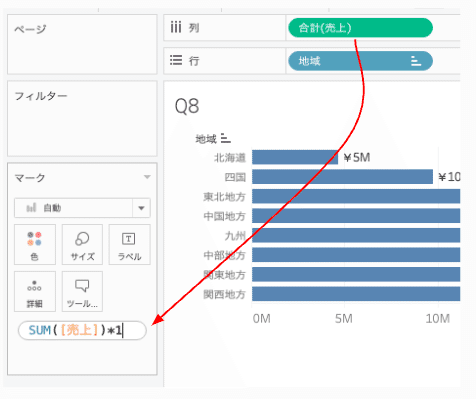Open the 色 (Color) mark card
Image resolution: width=476 pixels, height=399 pixels.
(35, 244)
